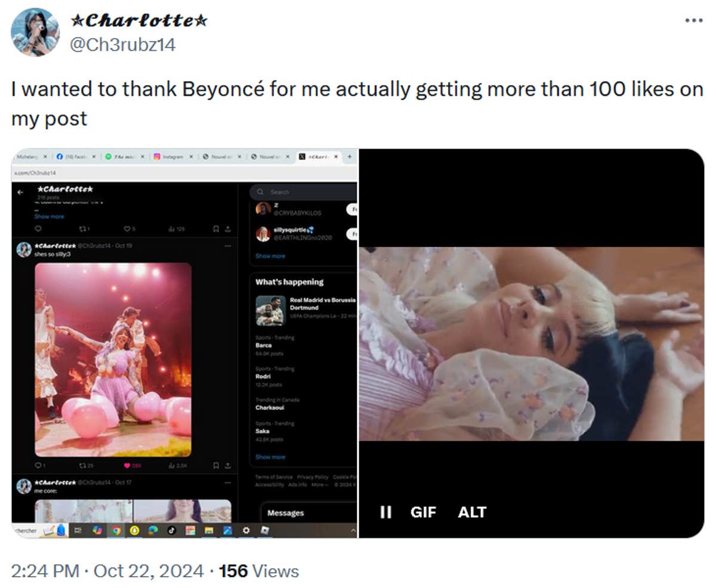The width and height of the screenshot is (716, 588).
Task: Pause the GIF playback
Action: point(386,512)
